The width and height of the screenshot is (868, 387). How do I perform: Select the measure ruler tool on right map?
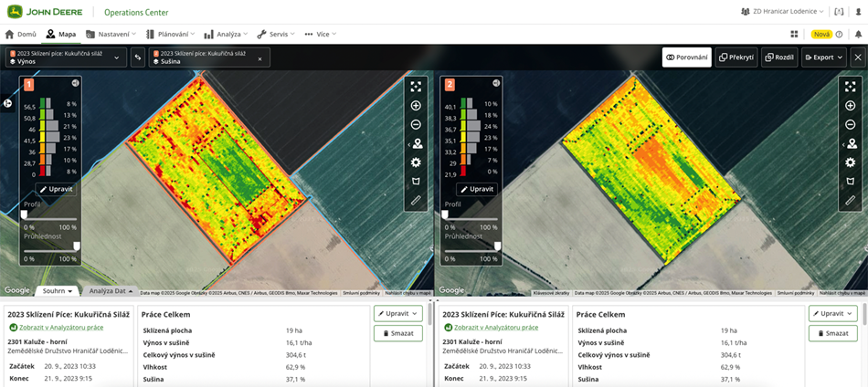point(851,200)
